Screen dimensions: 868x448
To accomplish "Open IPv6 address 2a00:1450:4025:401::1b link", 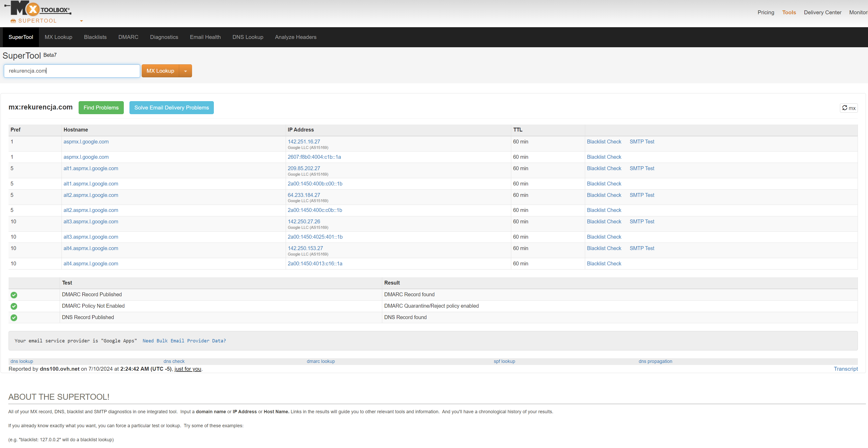I will pyautogui.click(x=315, y=237).
